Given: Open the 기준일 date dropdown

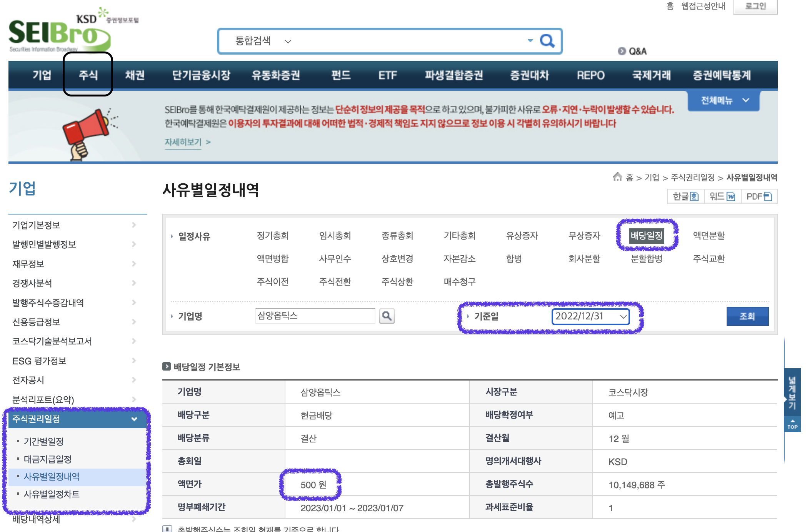Looking at the screenshot, I should [x=591, y=316].
